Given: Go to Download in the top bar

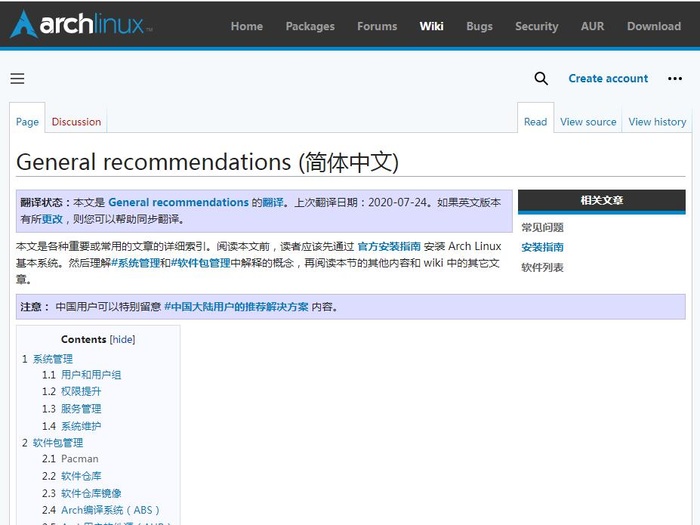Looking at the screenshot, I should 654,26.
